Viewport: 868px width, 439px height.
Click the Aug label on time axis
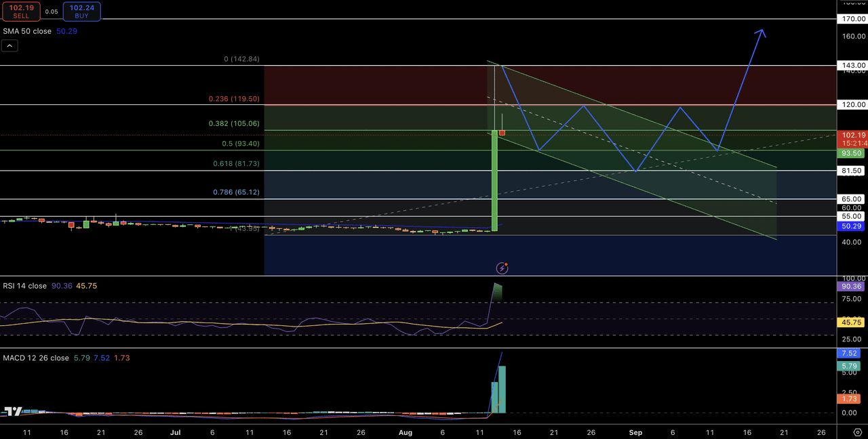[406, 432]
